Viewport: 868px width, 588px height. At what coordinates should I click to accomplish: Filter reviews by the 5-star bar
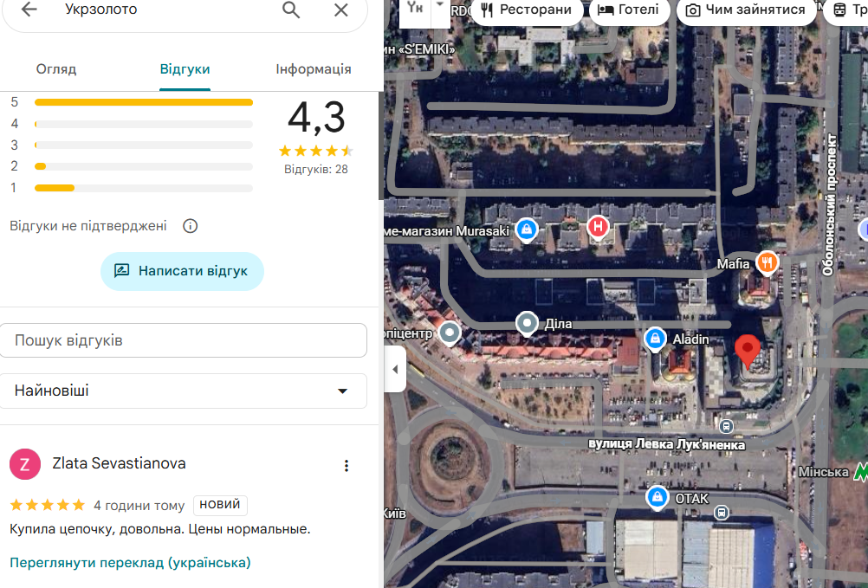coord(144,102)
